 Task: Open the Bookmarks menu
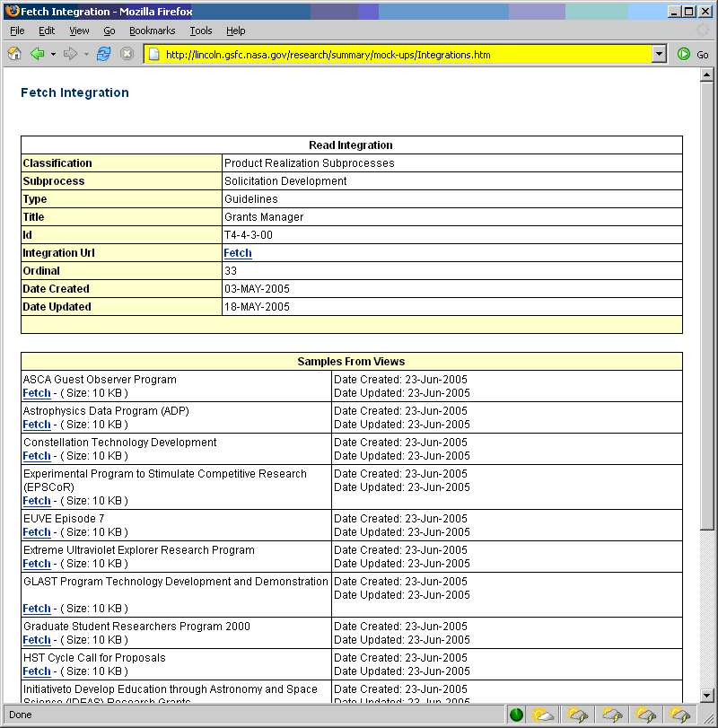pyautogui.click(x=153, y=31)
